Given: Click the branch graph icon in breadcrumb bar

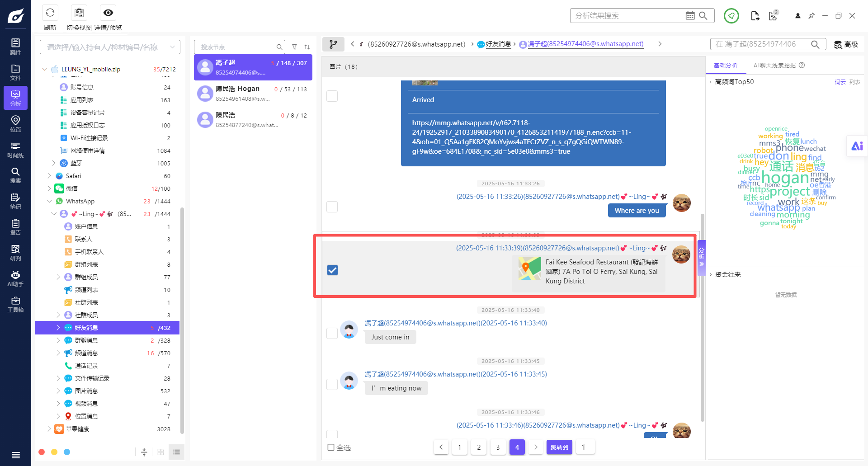Looking at the screenshot, I should [x=333, y=44].
